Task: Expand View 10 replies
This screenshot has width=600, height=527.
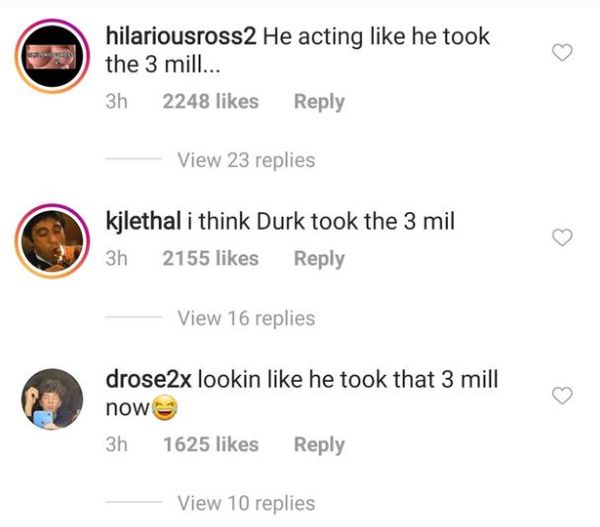Action: click(x=246, y=503)
